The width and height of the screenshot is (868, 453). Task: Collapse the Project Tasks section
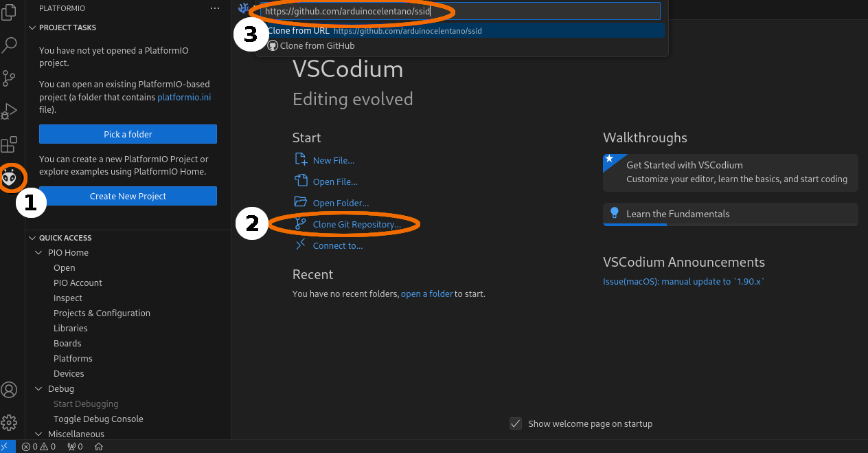click(32, 27)
